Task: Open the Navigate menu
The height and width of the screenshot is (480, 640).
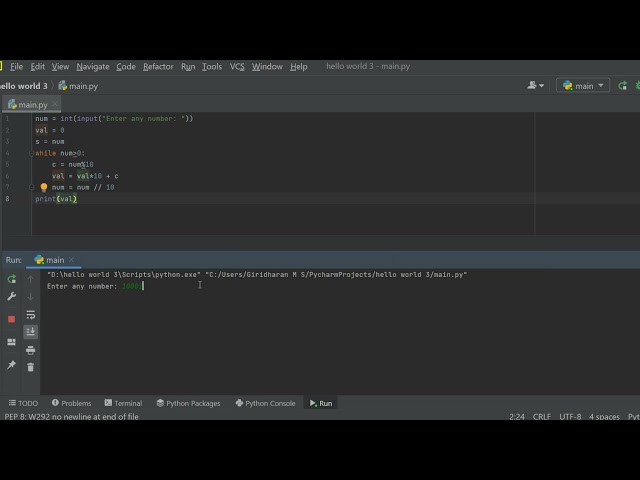Action: [x=93, y=67]
